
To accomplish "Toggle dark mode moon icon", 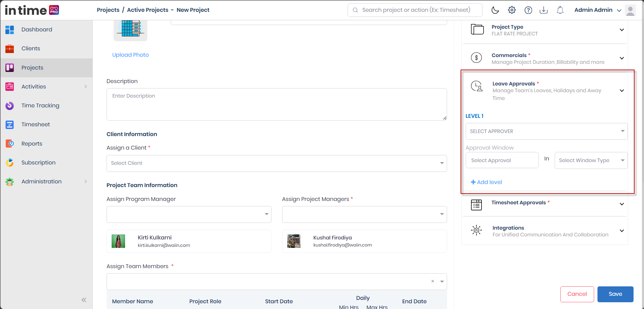I will pos(495,10).
